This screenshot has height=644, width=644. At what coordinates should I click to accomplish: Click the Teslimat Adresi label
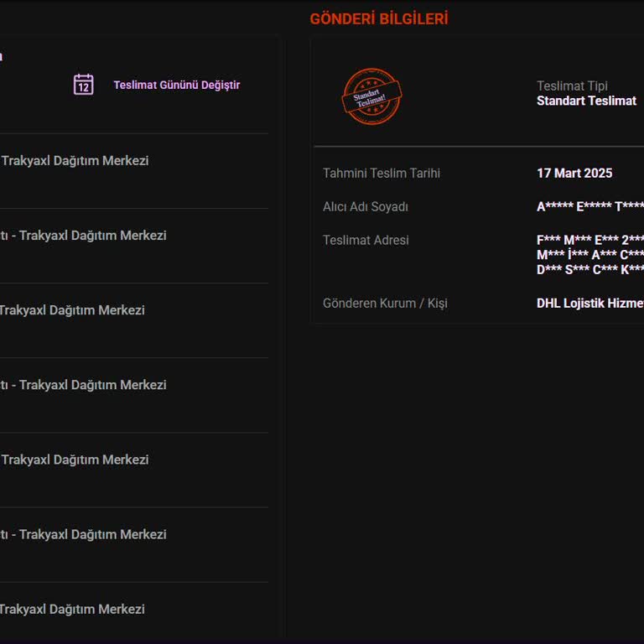[x=366, y=241]
